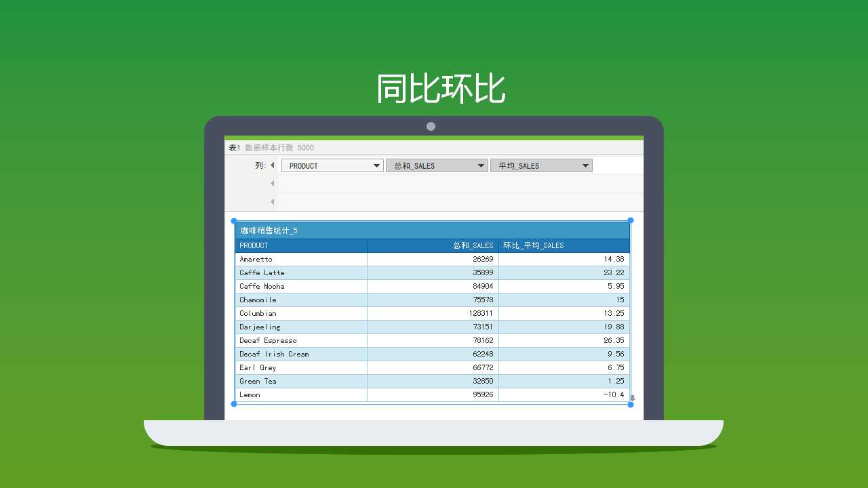Click the top-left table selection handle
The height and width of the screenshot is (488, 868).
pyautogui.click(x=234, y=221)
